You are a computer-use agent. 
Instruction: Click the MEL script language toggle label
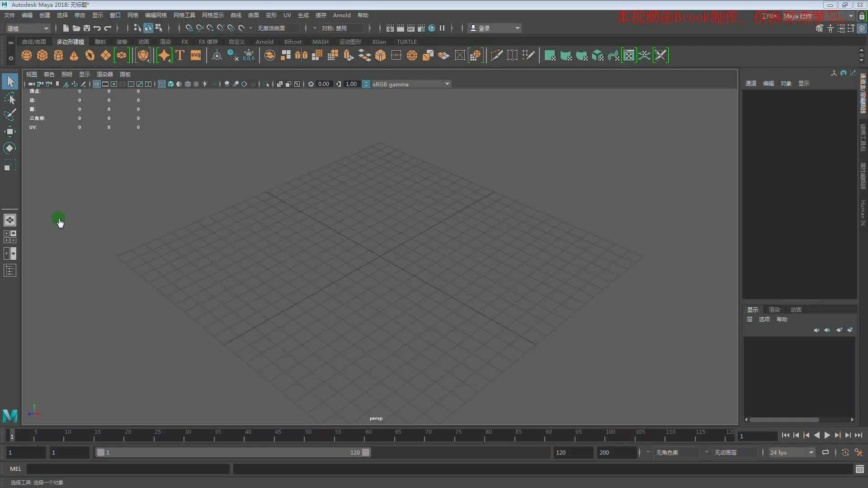point(16,469)
